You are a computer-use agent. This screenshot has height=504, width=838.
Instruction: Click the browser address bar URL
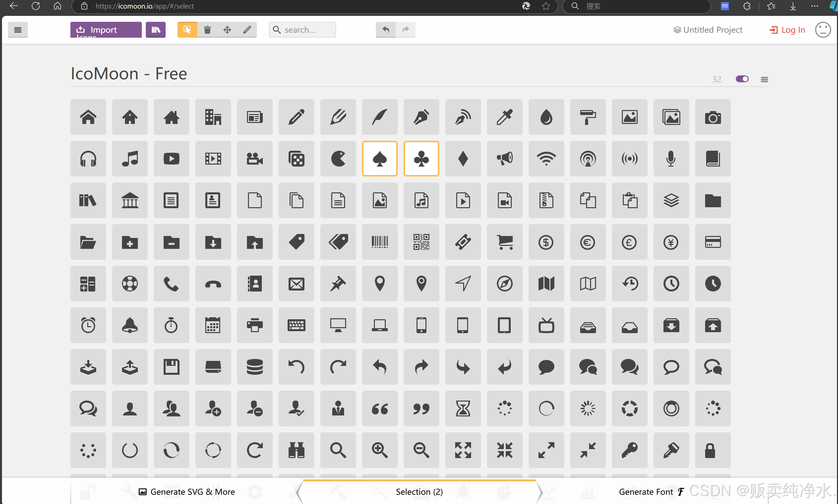click(x=145, y=6)
